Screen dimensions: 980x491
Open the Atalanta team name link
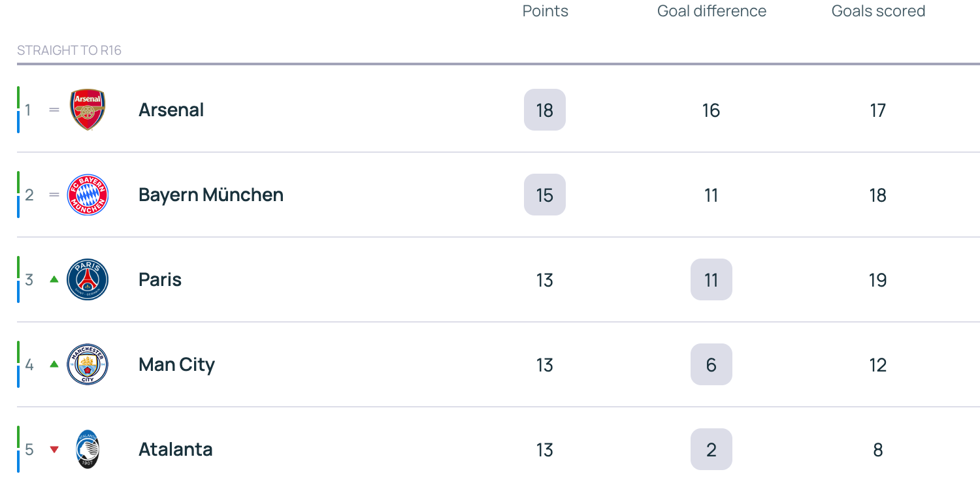175,449
